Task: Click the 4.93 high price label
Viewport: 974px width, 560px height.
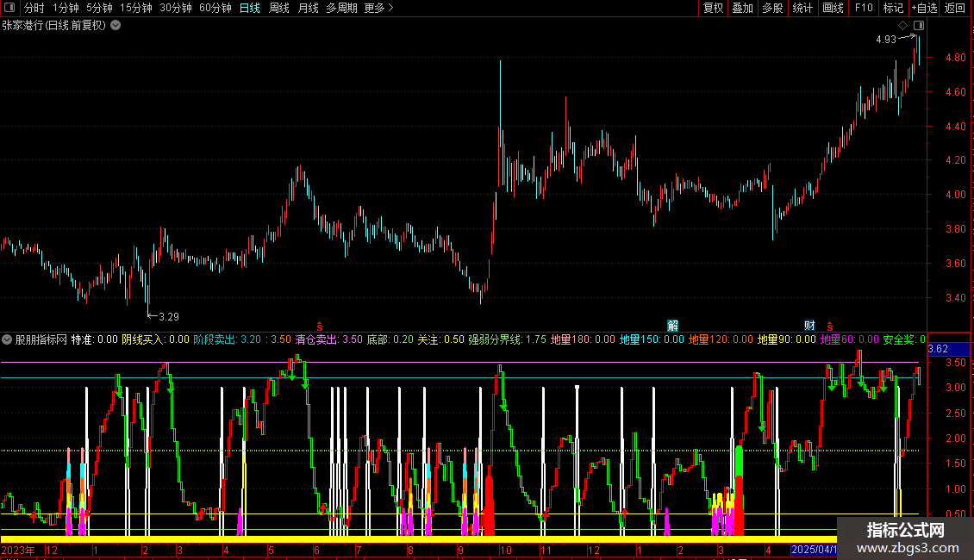Action: (x=886, y=39)
